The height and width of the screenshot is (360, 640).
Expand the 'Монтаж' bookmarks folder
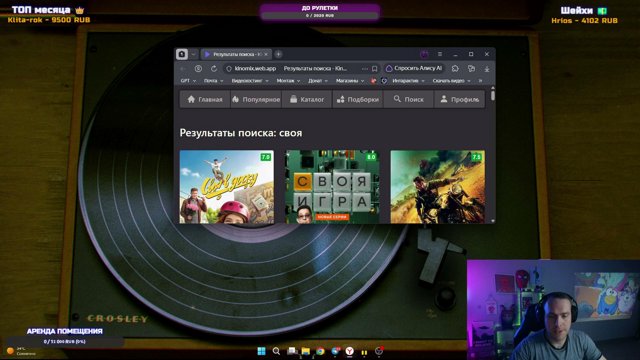pos(288,81)
